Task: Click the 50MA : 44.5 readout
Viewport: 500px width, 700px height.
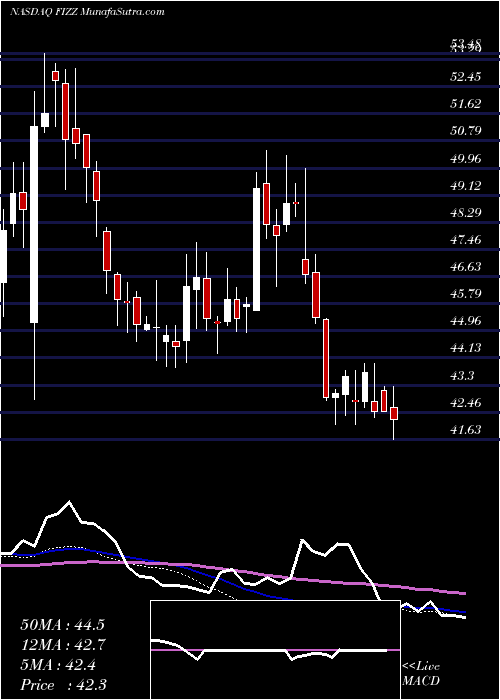Action: coord(62,625)
